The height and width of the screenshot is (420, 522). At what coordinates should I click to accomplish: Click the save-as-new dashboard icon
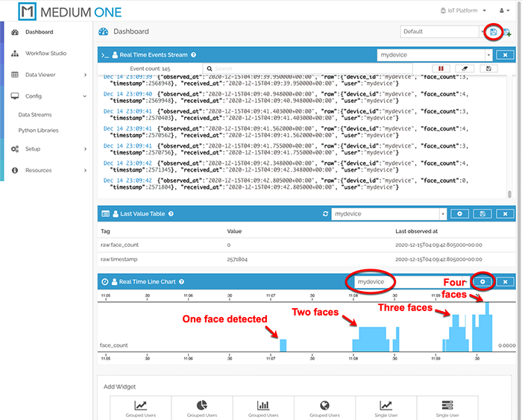point(508,32)
